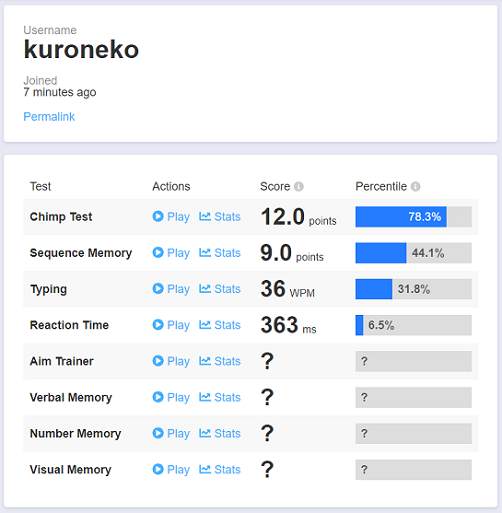502x513 pixels.
Task: Select Play text for Aim Trainer
Action: 178,362
